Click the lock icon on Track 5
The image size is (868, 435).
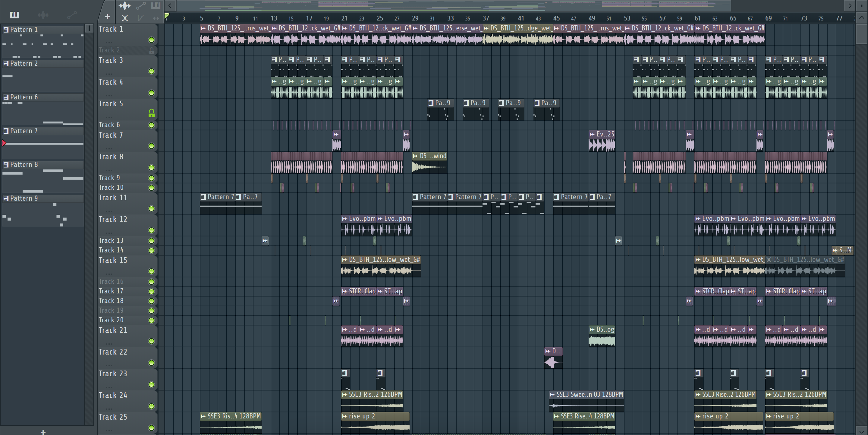tap(152, 113)
